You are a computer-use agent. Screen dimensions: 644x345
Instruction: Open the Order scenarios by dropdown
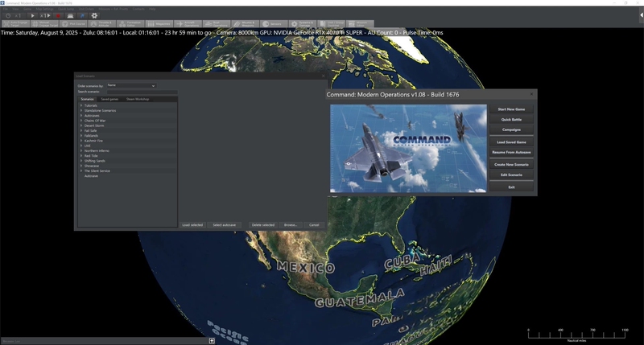pos(131,85)
